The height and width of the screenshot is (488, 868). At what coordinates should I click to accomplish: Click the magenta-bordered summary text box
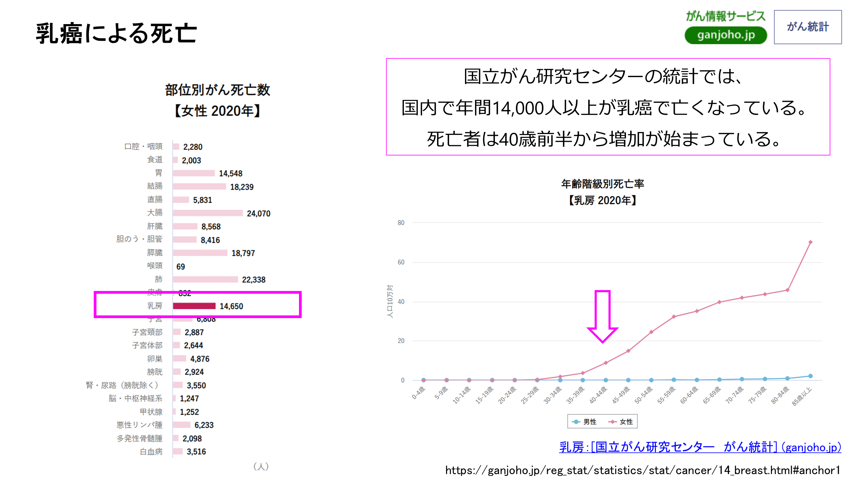tap(608, 107)
